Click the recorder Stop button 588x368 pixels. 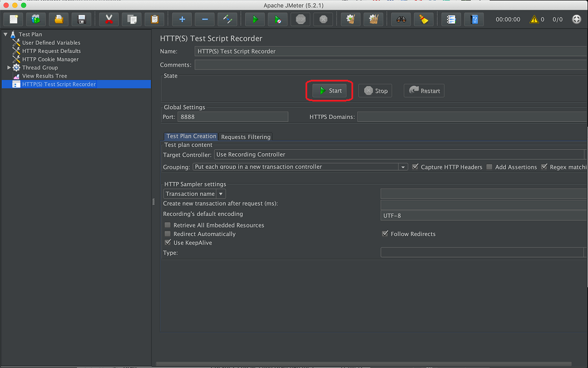(376, 91)
